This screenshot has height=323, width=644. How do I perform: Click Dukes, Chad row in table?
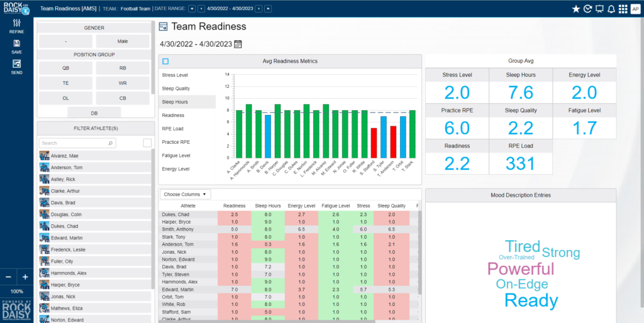pyautogui.click(x=287, y=214)
